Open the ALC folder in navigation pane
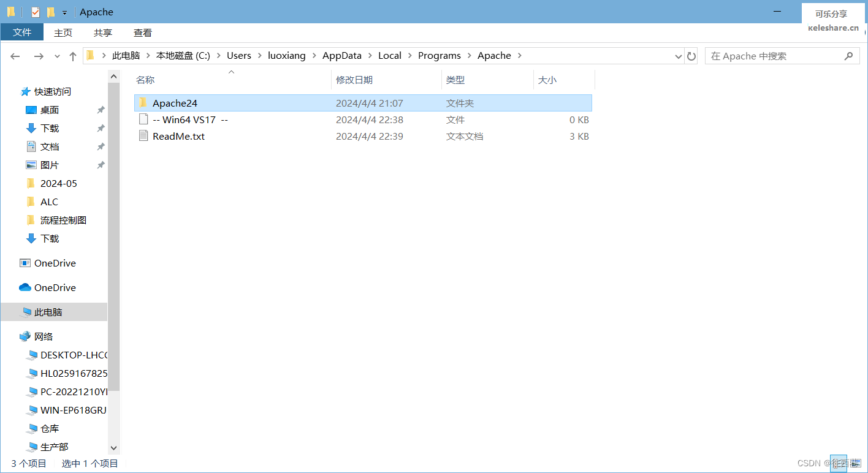 (49, 202)
